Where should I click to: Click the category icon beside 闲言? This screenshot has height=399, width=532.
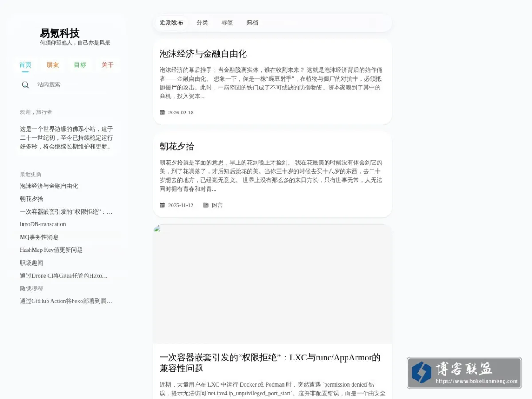tap(206, 205)
